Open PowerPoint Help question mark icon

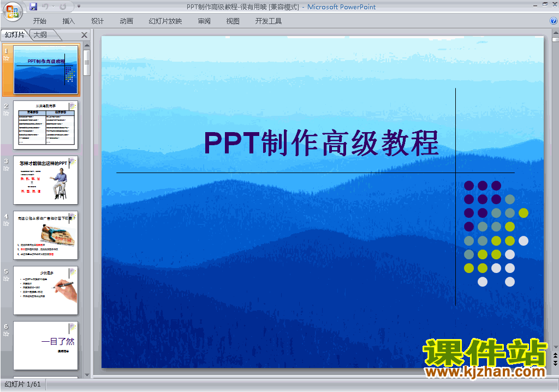point(554,21)
